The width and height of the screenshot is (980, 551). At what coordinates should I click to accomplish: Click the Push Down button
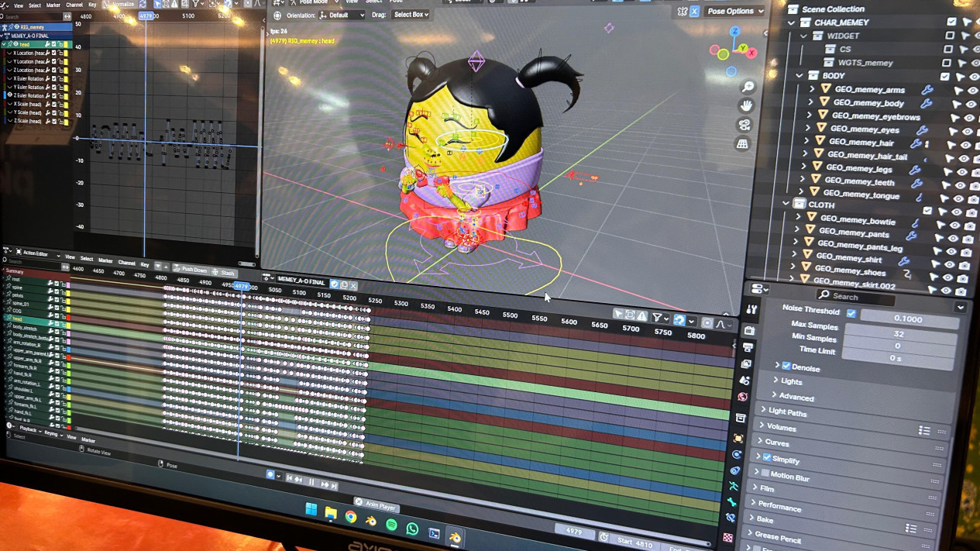[x=191, y=270]
